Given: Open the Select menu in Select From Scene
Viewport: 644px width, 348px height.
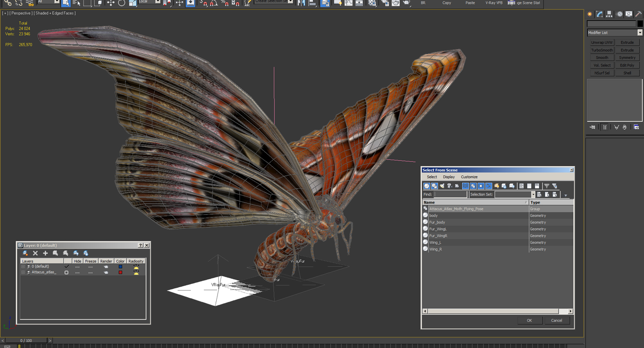Looking at the screenshot, I should click(x=432, y=177).
